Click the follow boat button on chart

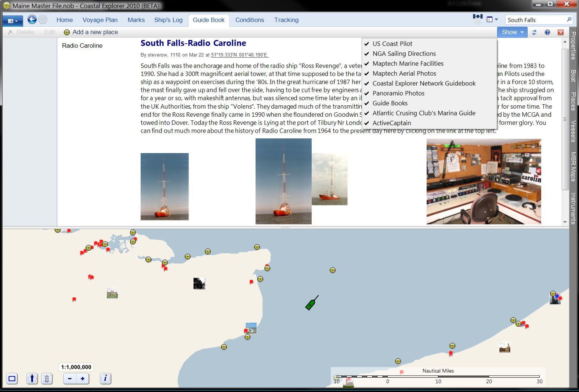pos(47,378)
